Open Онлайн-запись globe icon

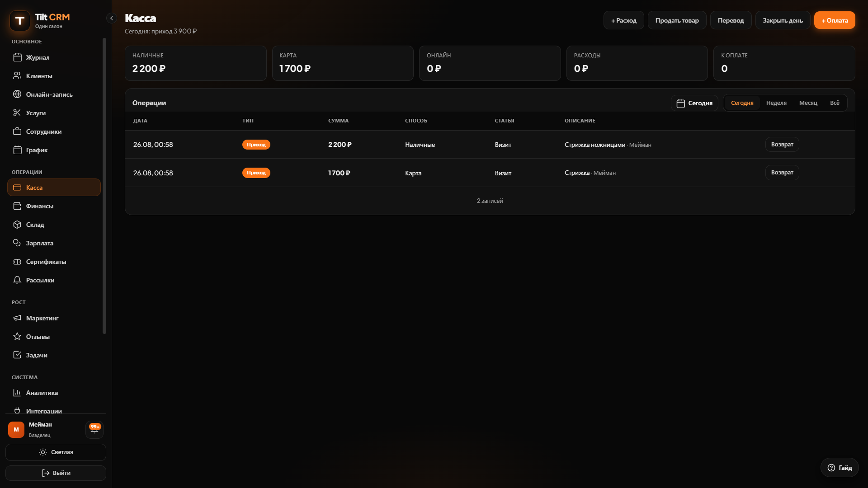[x=17, y=94]
